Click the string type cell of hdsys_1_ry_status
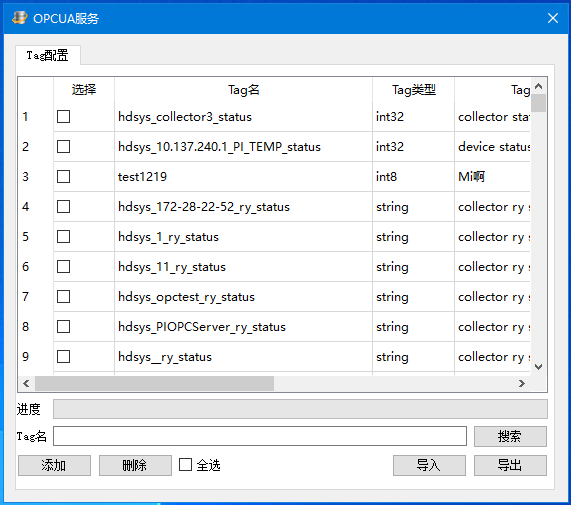Image resolution: width=571 pixels, height=505 pixels. click(413, 237)
